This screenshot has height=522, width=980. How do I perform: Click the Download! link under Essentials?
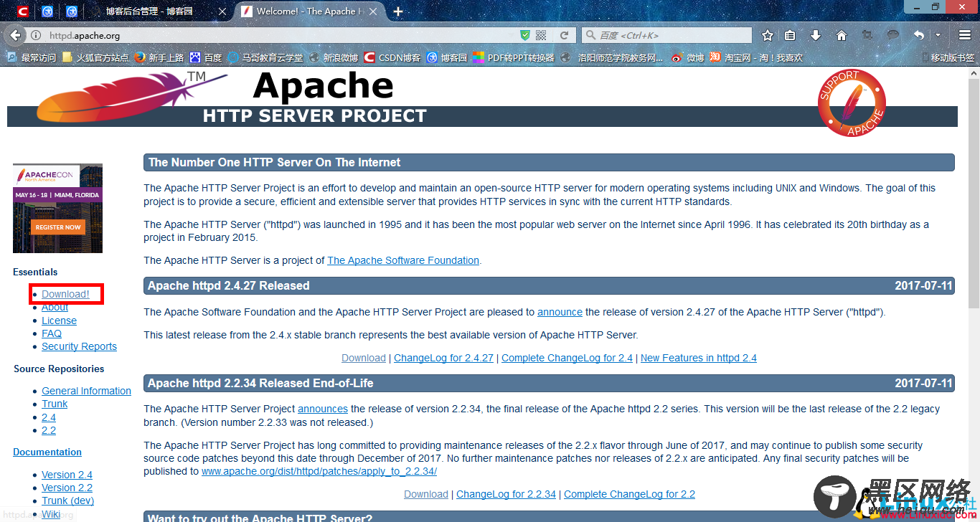(65, 294)
